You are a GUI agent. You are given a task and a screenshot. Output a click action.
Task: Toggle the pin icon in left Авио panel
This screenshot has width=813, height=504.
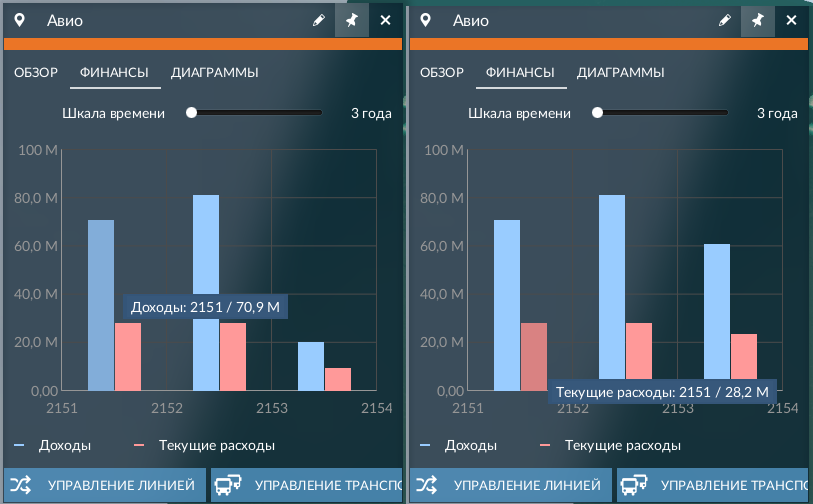coord(352,20)
